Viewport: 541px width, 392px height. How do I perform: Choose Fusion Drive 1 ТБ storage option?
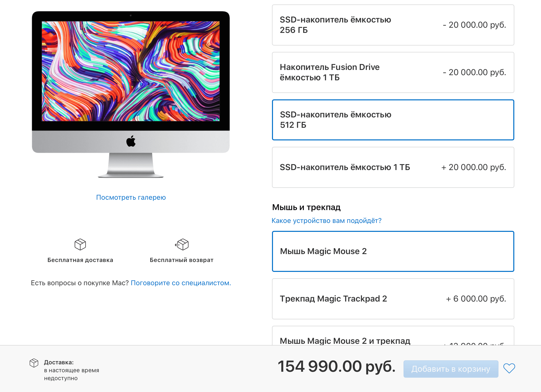[393, 72]
